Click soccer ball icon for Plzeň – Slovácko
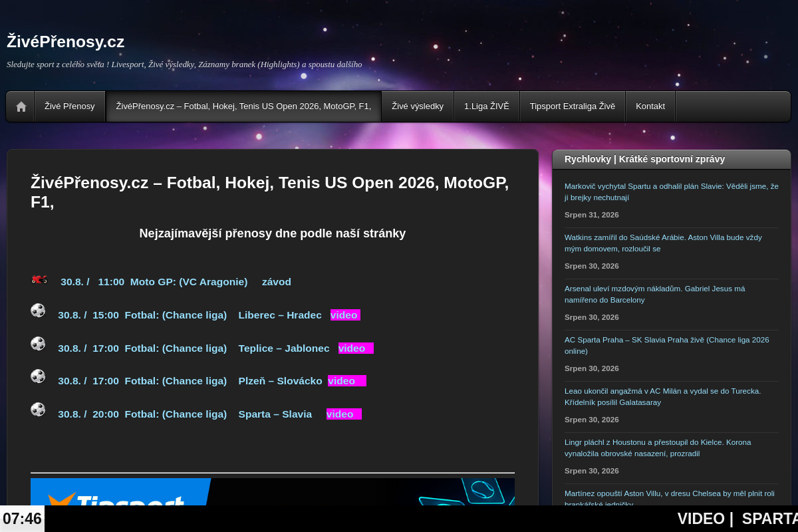 point(38,376)
